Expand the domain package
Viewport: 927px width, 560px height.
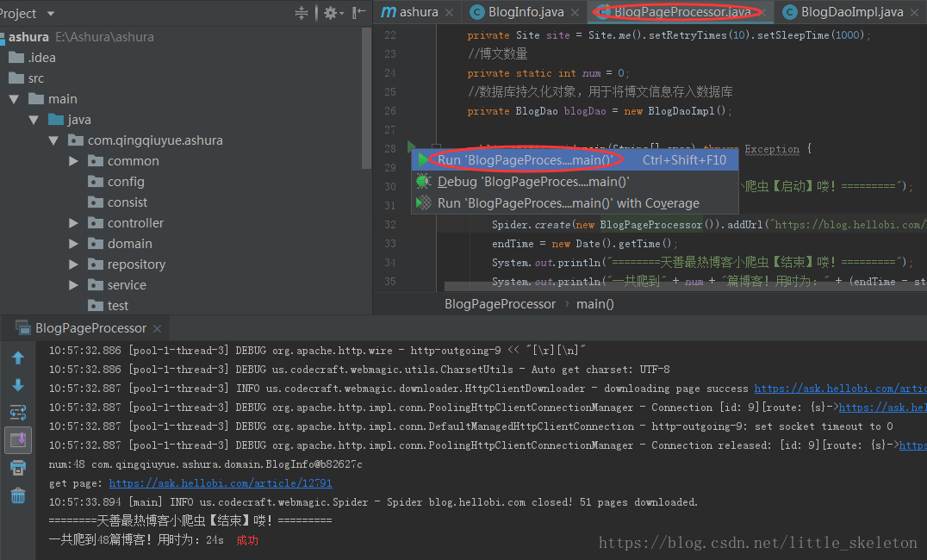pos(73,244)
